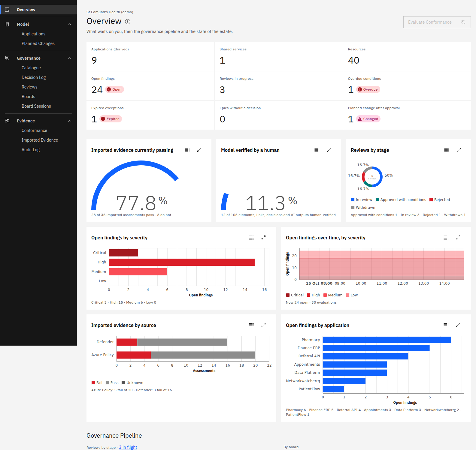
Task: Collapse the Model section chevron
Action: [70, 24]
